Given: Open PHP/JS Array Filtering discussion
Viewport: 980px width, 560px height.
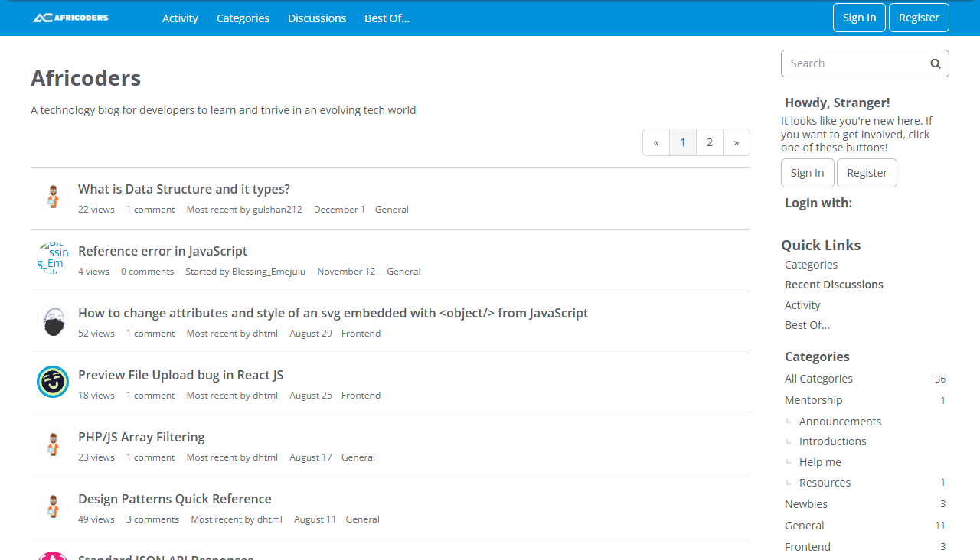Looking at the screenshot, I should tap(142, 437).
